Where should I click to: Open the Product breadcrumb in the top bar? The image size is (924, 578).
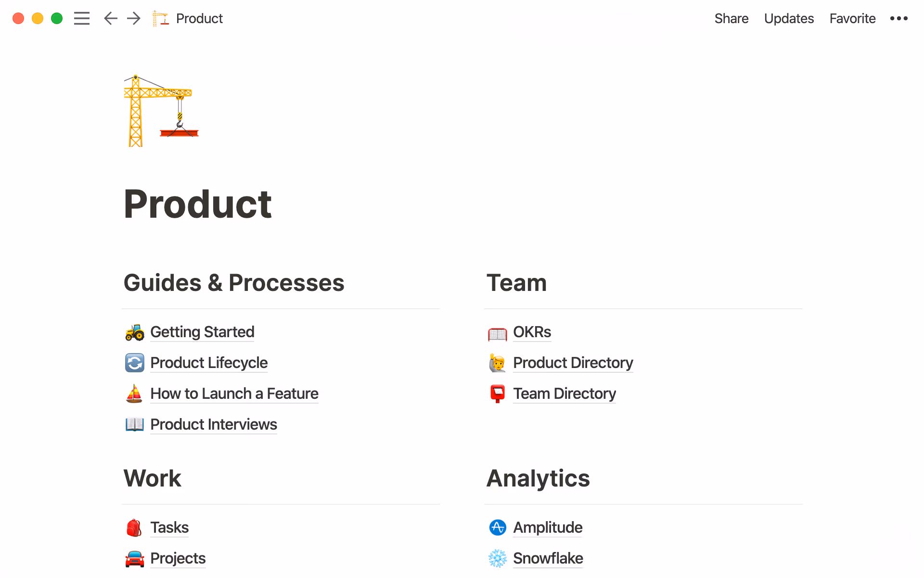pyautogui.click(x=199, y=18)
